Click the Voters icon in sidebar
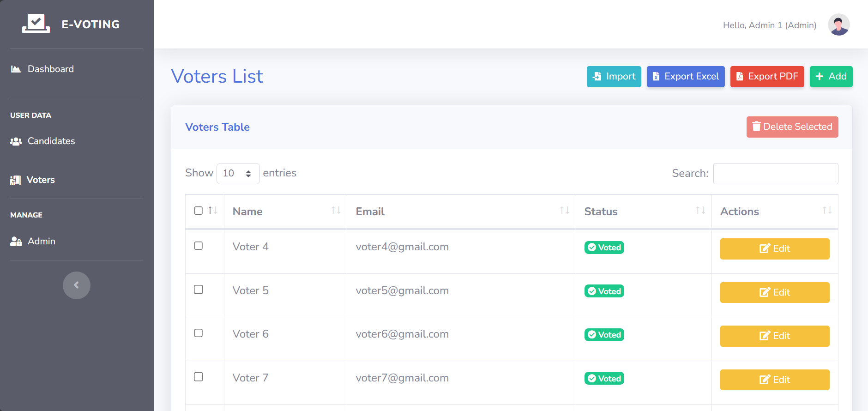This screenshot has height=411, width=868. coord(16,180)
